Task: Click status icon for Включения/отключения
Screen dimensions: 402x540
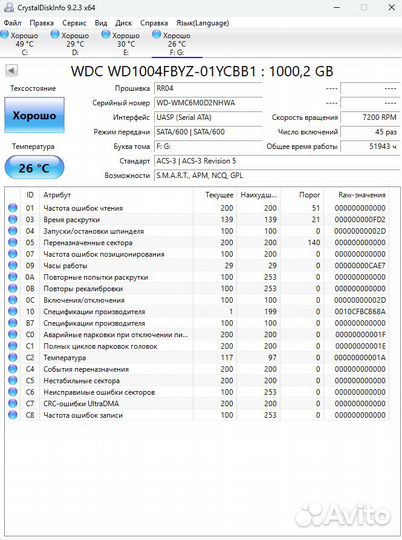Action: pos(13,300)
